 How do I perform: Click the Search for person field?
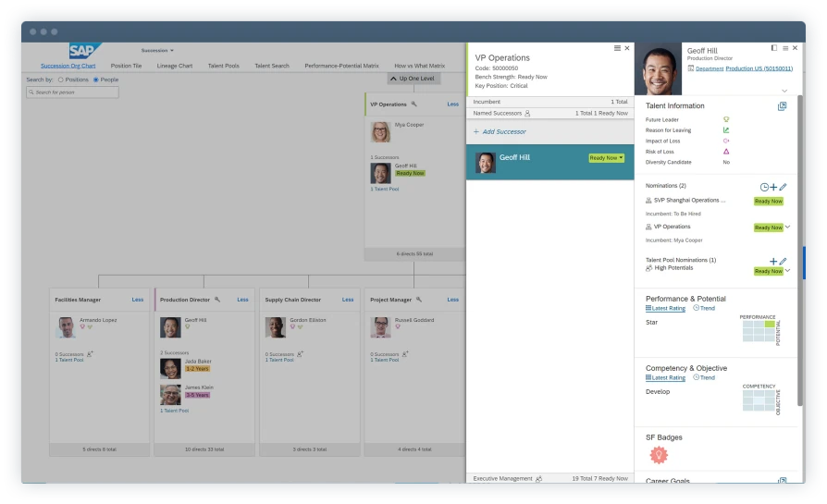(72, 92)
